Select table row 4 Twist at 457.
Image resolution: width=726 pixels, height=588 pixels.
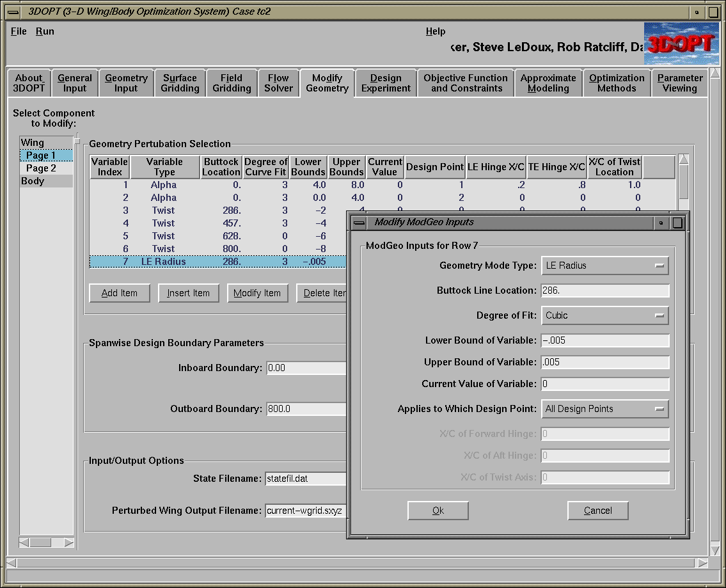point(217,223)
